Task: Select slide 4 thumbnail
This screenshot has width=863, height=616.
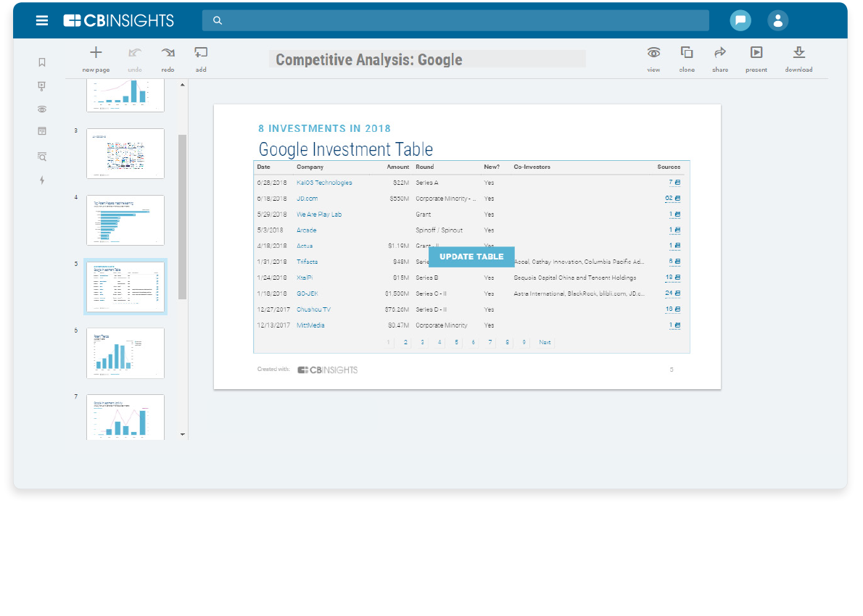Action: [125, 220]
